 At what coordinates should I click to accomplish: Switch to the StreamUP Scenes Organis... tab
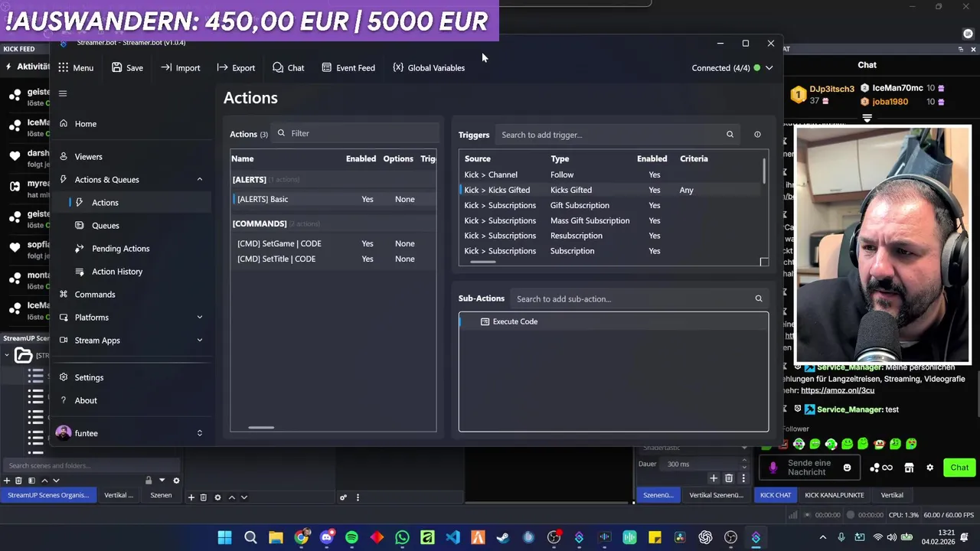click(48, 495)
